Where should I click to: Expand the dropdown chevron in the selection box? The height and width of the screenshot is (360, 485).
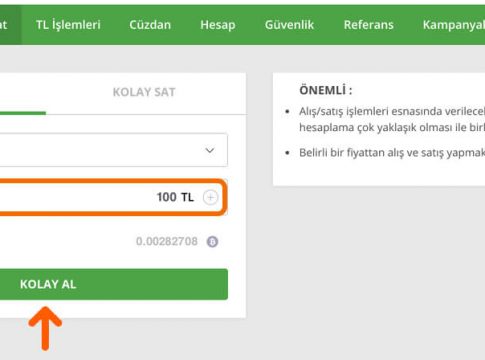[x=210, y=150]
